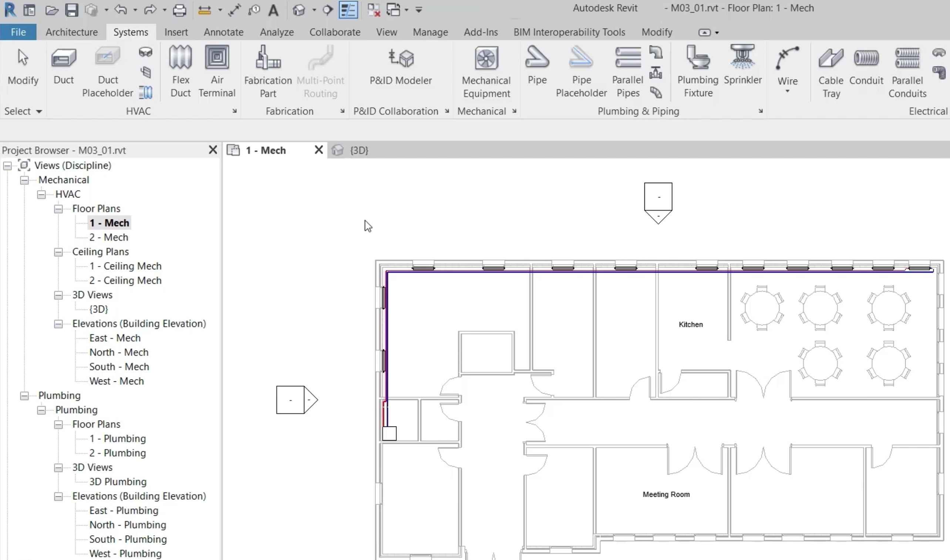
Task: Place an Air Terminal
Action: click(x=217, y=72)
